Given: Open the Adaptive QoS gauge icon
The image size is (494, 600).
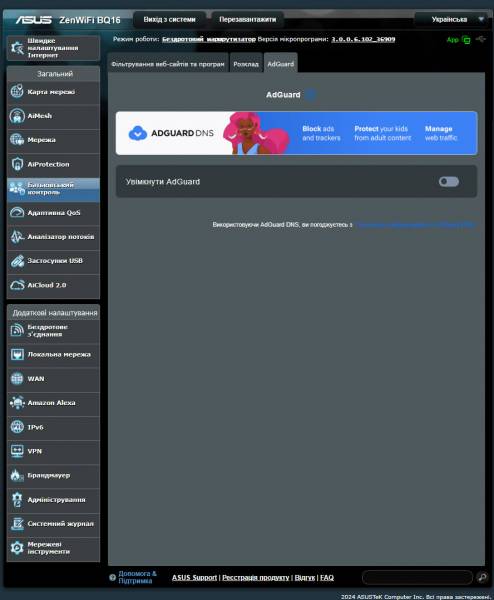Looking at the screenshot, I should pos(17,212).
